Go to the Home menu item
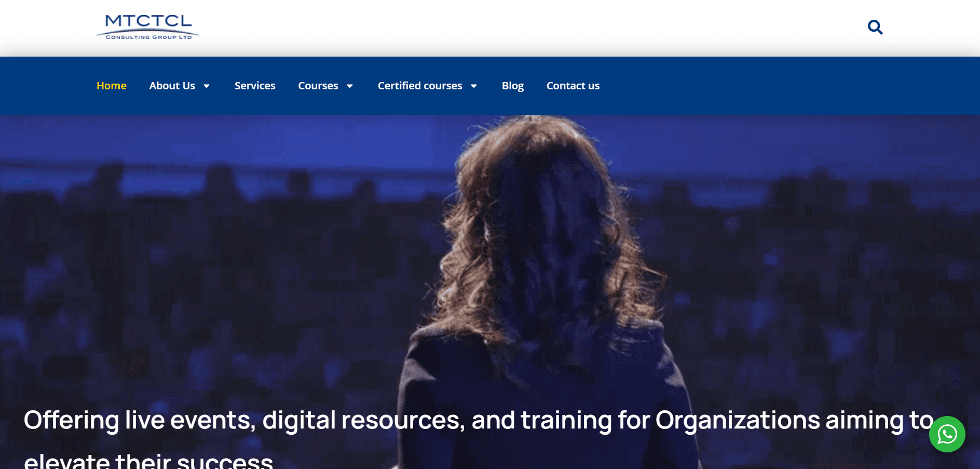Image resolution: width=980 pixels, height=469 pixels. [112, 86]
